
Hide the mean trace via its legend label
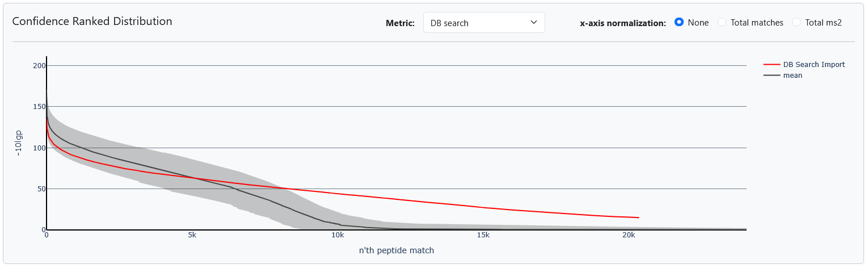tap(793, 75)
